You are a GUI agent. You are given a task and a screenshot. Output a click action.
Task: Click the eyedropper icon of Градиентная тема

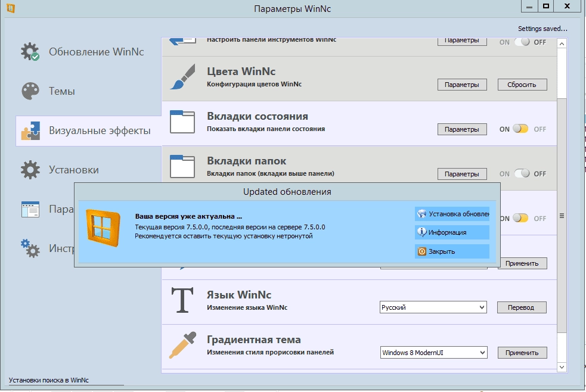pyautogui.click(x=182, y=345)
